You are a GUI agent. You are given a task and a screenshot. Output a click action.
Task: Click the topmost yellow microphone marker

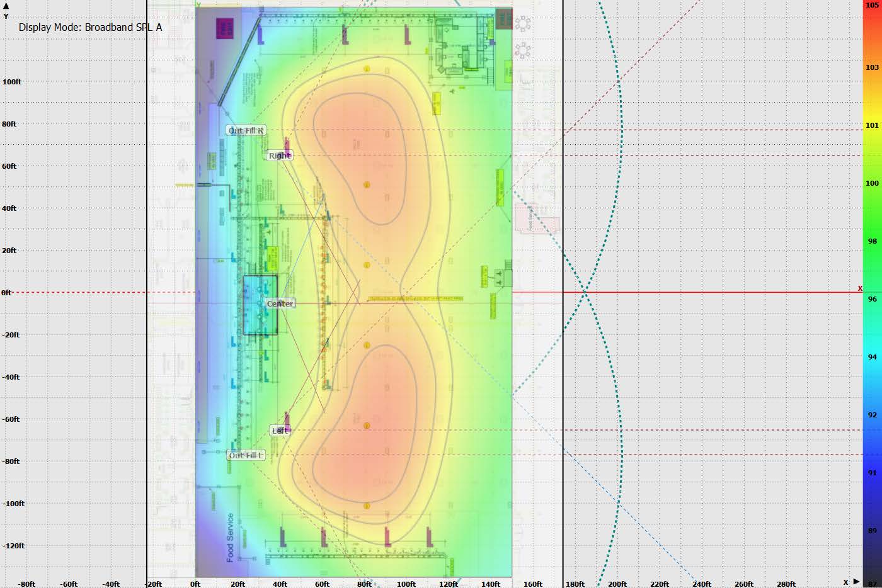367,68
